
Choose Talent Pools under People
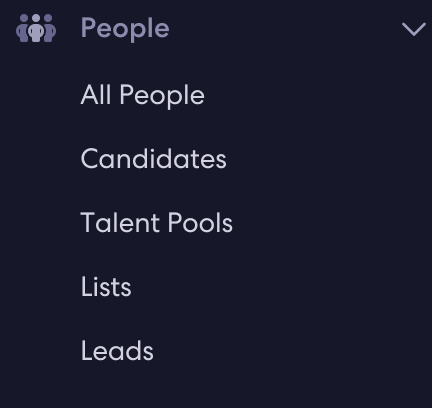point(157,223)
